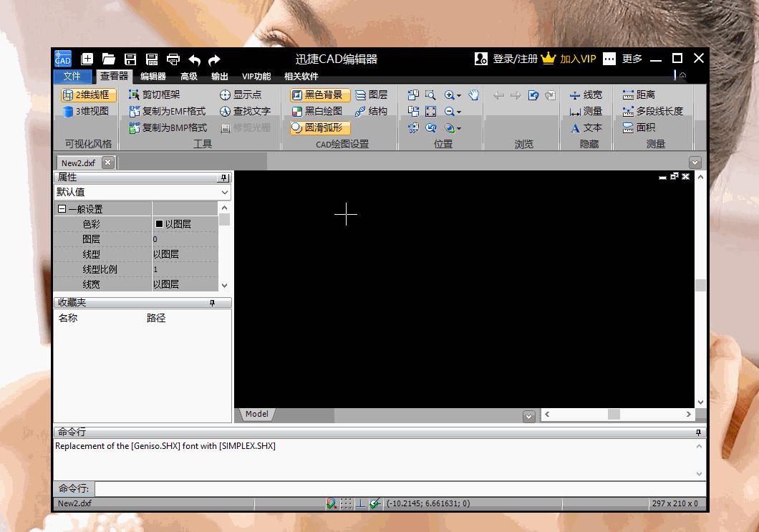This screenshot has width=759, height=532.
Task: Select the pan hand tool
Action: tap(473, 95)
